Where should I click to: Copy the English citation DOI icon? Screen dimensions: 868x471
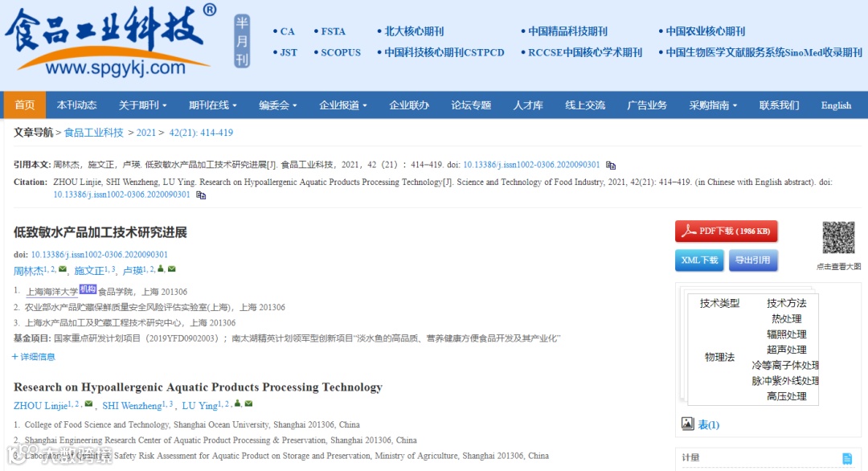coord(201,195)
